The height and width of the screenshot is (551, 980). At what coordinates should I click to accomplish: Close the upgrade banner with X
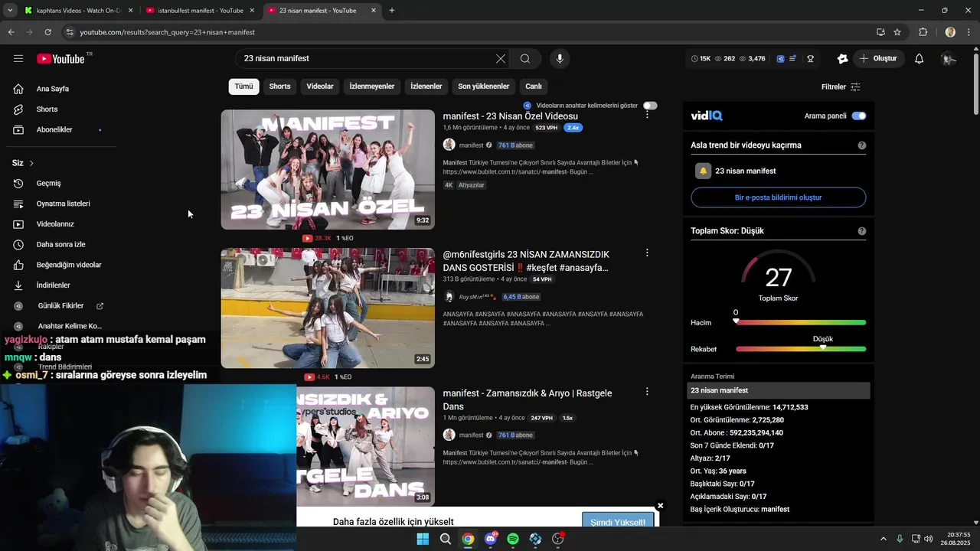click(x=660, y=506)
